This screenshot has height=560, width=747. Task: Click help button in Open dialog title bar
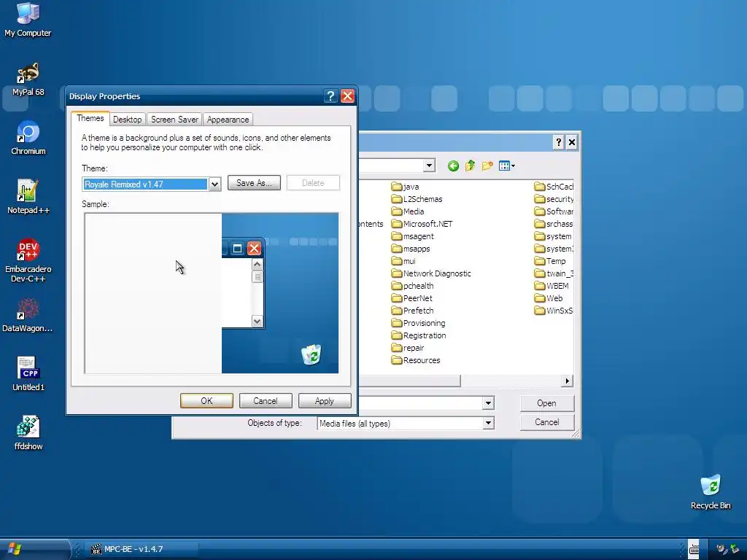click(558, 142)
